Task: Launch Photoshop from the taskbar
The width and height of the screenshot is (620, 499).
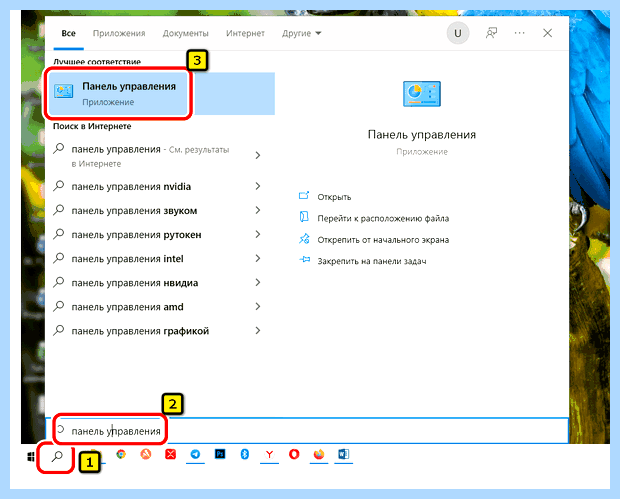Action: pos(220,454)
